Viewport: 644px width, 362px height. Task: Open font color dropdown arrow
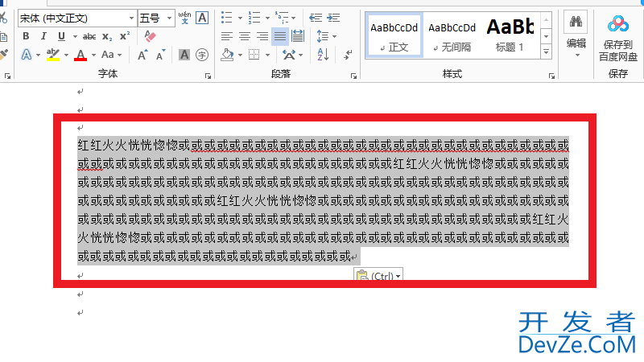pyautogui.click(x=93, y=55)
